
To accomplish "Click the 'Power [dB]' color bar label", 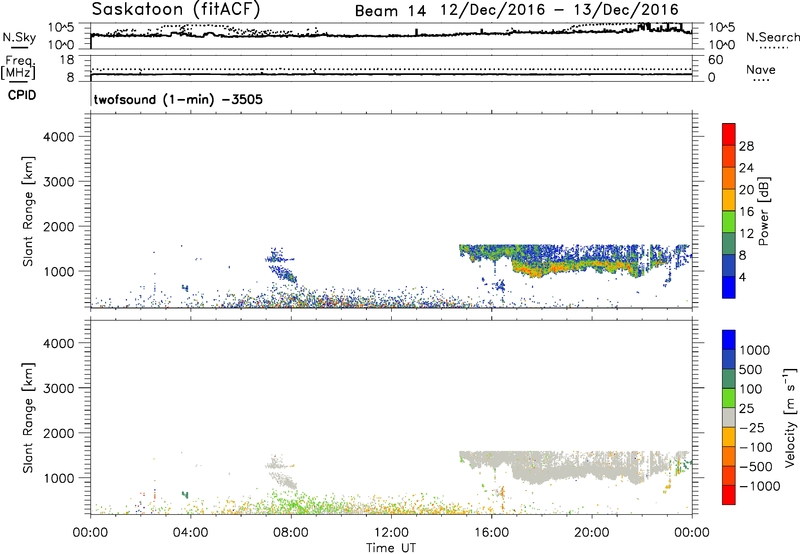I will pyautogui.click(x=763, y=211).
